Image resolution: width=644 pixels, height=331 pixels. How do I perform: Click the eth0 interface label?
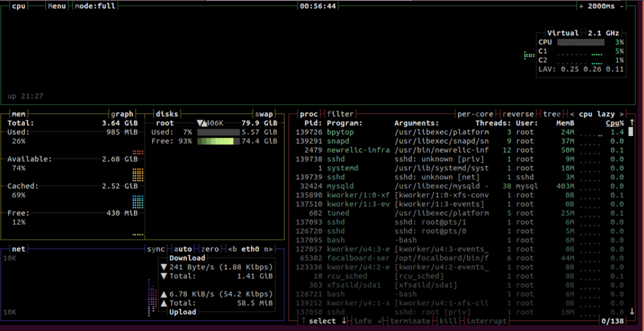250,249
